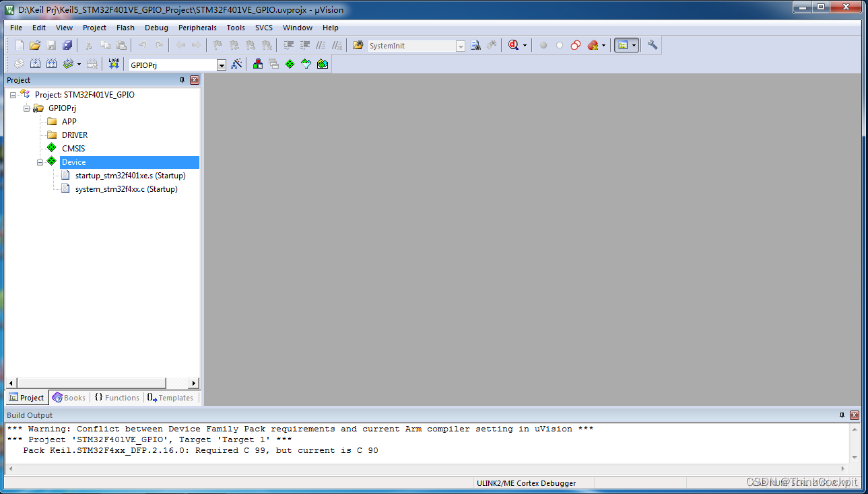Click the Build Output down scroll arrow
Image resolution: width=868 pixels, height=494 pixels.
[855, 457]
